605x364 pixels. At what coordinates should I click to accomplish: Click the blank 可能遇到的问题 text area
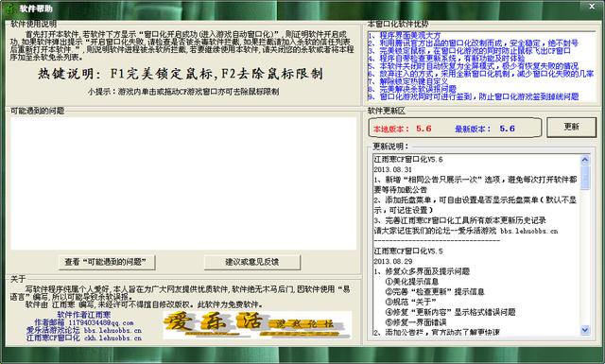[x=183, y=183]
